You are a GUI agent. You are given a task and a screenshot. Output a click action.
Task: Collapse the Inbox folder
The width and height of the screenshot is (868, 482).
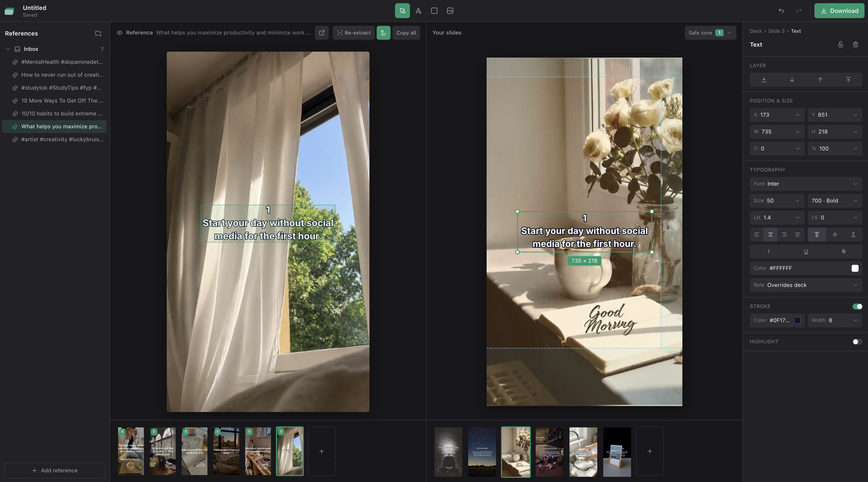tap(8, 49)
